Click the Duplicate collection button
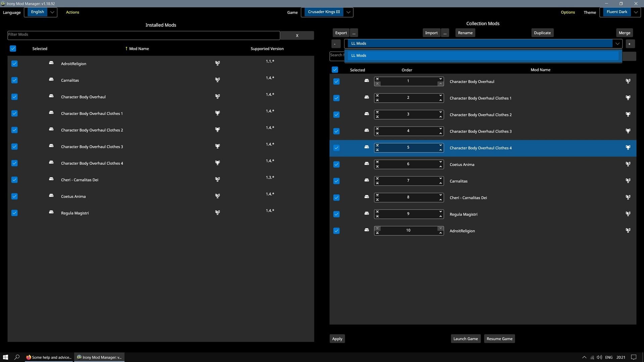 coord(542,33)
